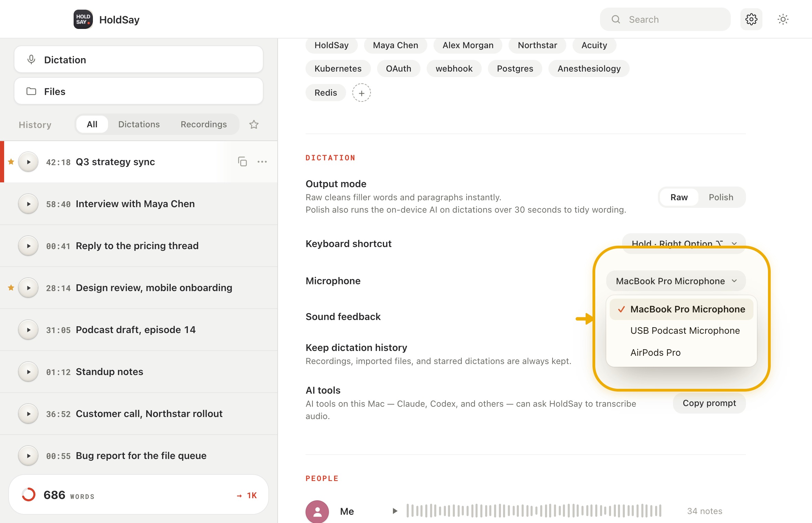This screenshot has width=812, height=523.
Task: Play the Design review, mobile onboarding item
Action: pos(28,288)
